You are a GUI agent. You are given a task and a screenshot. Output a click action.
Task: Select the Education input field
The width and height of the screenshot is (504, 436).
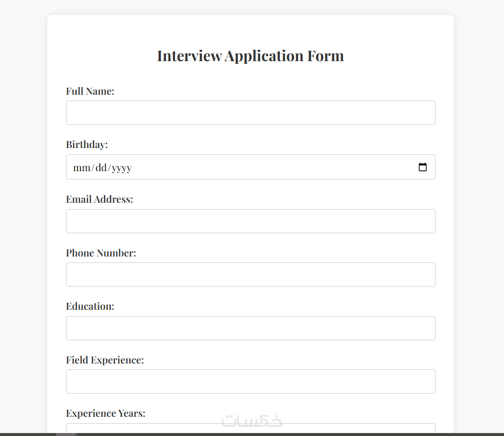[x=250, y=328]
